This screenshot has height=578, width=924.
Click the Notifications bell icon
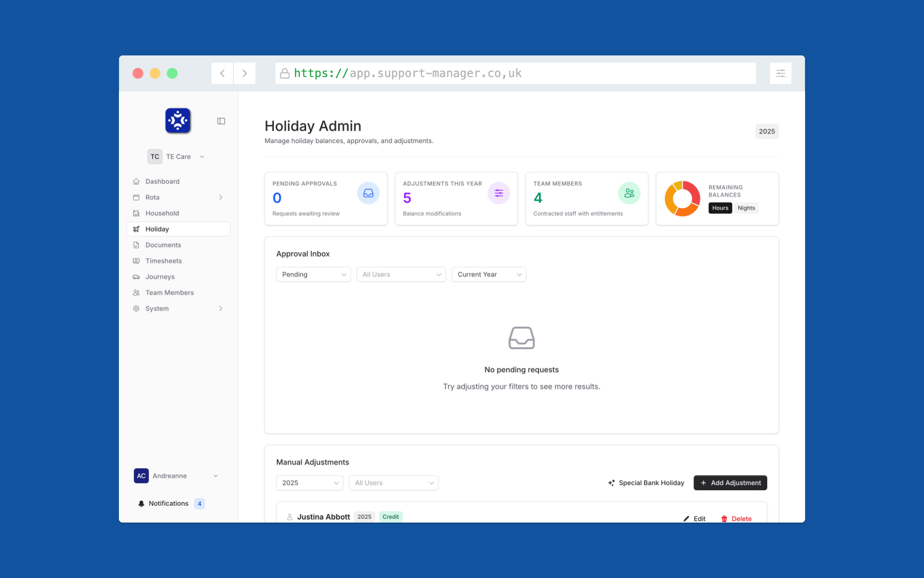click(141, 504)
